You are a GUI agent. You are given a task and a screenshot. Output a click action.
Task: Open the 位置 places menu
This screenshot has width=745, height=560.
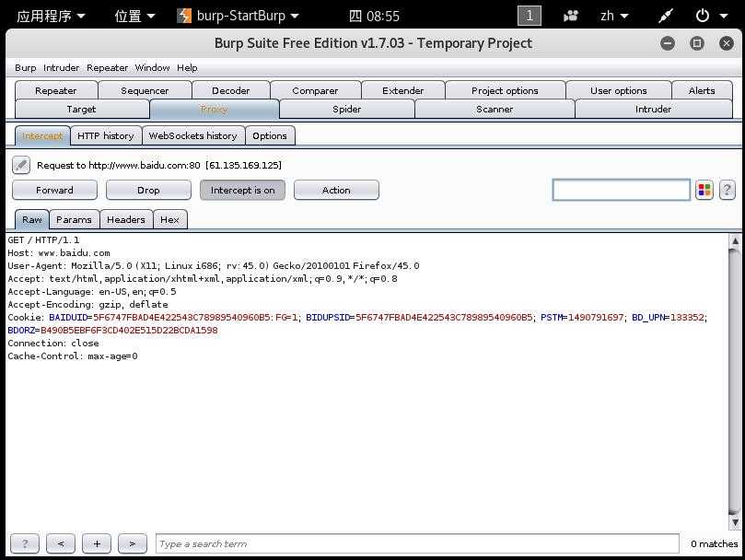tap(134, 16)
